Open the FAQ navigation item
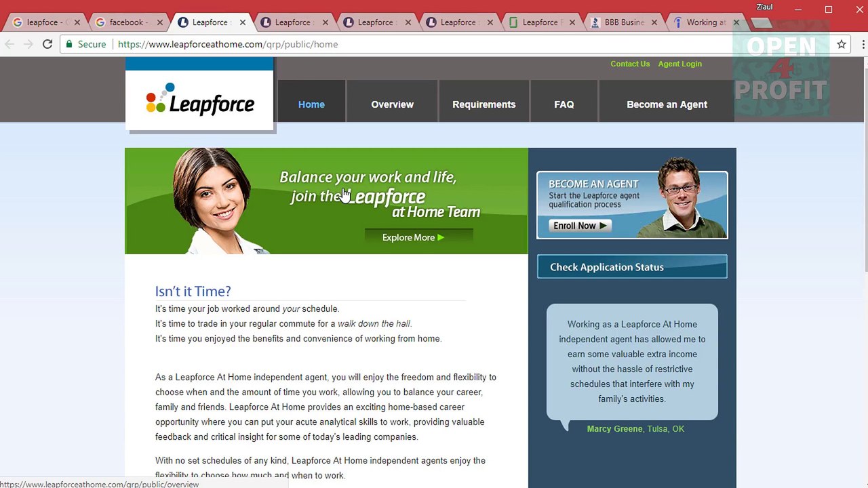Viewport: 868px width, 488px height. coord(564,104)
